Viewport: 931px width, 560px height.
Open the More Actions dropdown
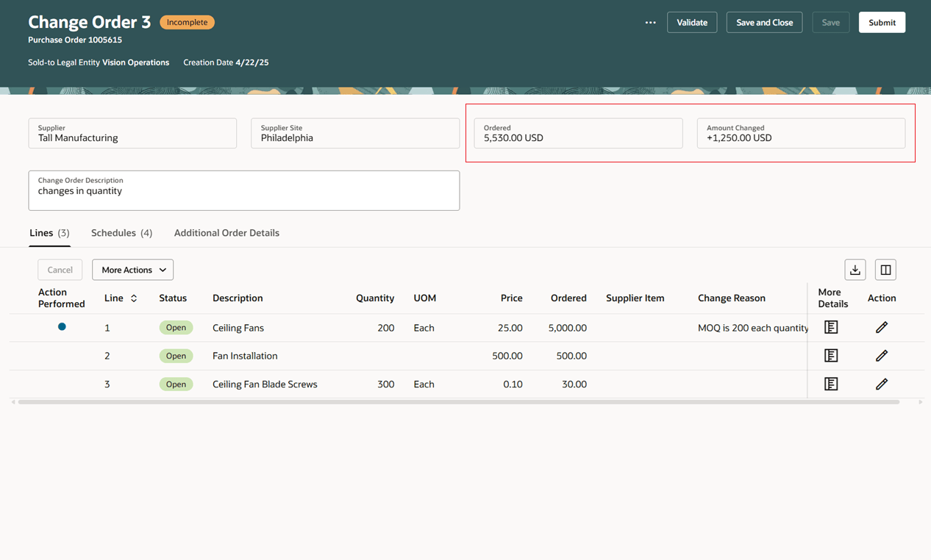pyautogui.click(x=132, y=270)
